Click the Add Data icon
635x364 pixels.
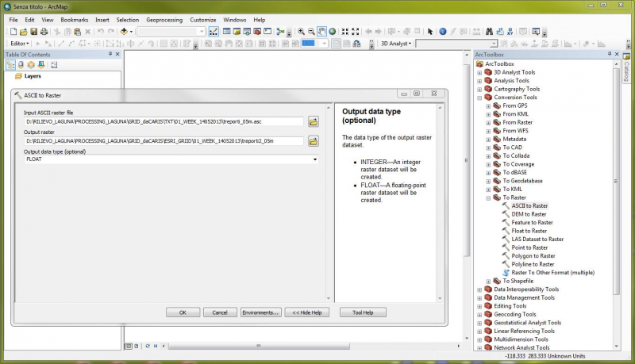(x=125, y=32)
